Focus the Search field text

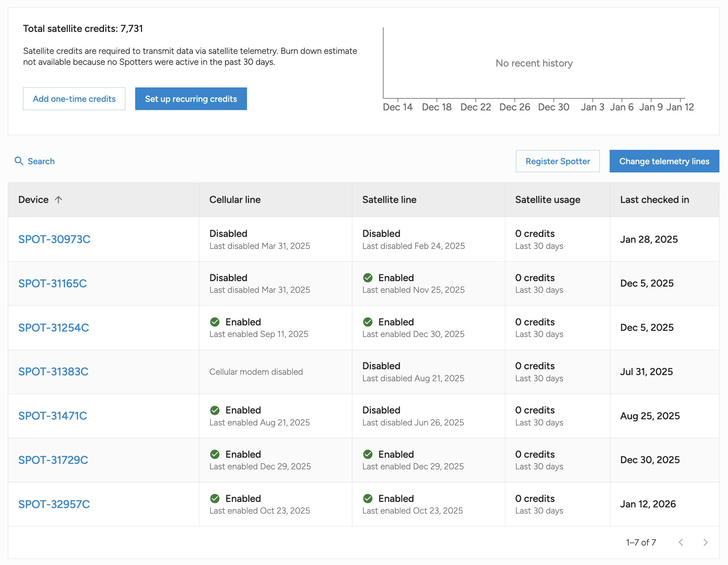[x=41, y=161]
